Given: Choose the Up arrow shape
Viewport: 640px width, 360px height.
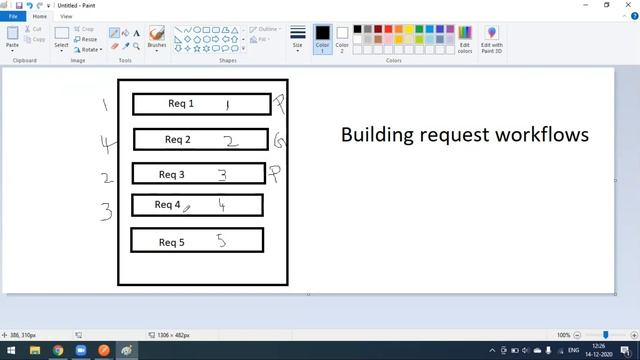Looking at the screenshot, I should (x=235, y=40).
